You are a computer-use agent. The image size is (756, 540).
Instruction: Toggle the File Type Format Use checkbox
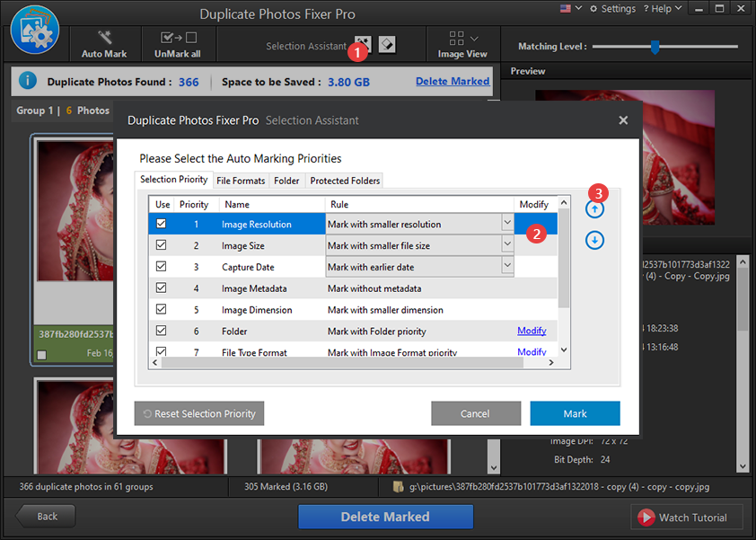[x=161, y=350]
